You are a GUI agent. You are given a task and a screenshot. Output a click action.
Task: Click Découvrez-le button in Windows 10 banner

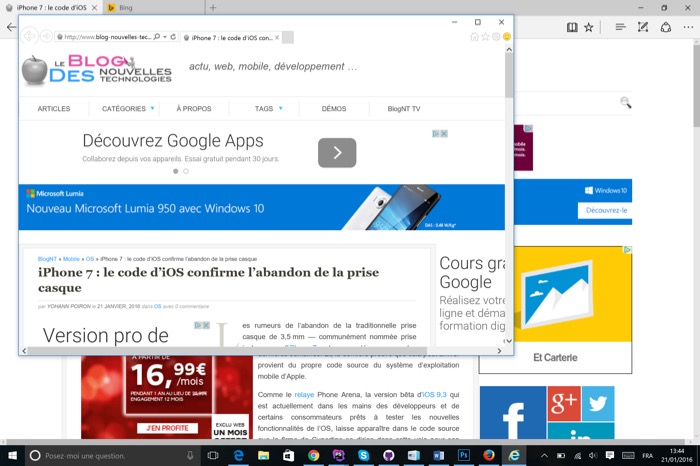[x=606, y=210]
